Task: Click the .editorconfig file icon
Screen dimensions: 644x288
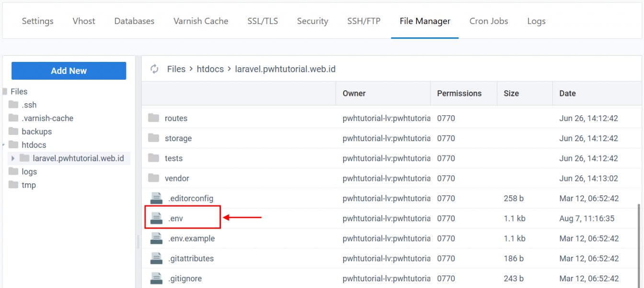Action: (x=156, y=198)
